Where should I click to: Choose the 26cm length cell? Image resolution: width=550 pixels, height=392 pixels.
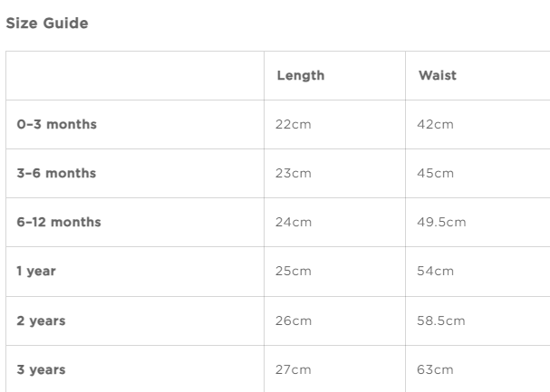[293, 320]
